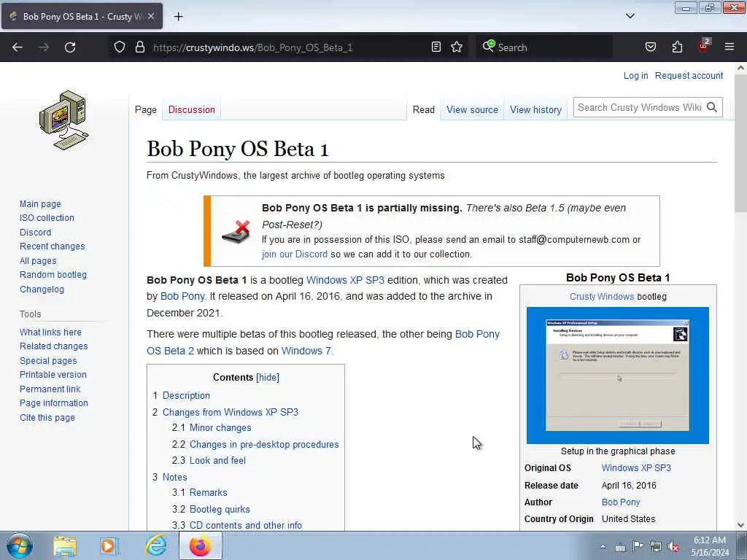The image size is (747, 560).
Task: Launch Windows Media Player from taskbar
Action: [109, 546]
